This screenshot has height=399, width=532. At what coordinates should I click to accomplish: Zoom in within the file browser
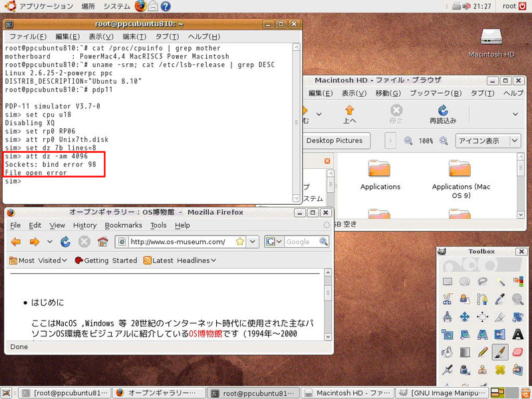(444, 141)
